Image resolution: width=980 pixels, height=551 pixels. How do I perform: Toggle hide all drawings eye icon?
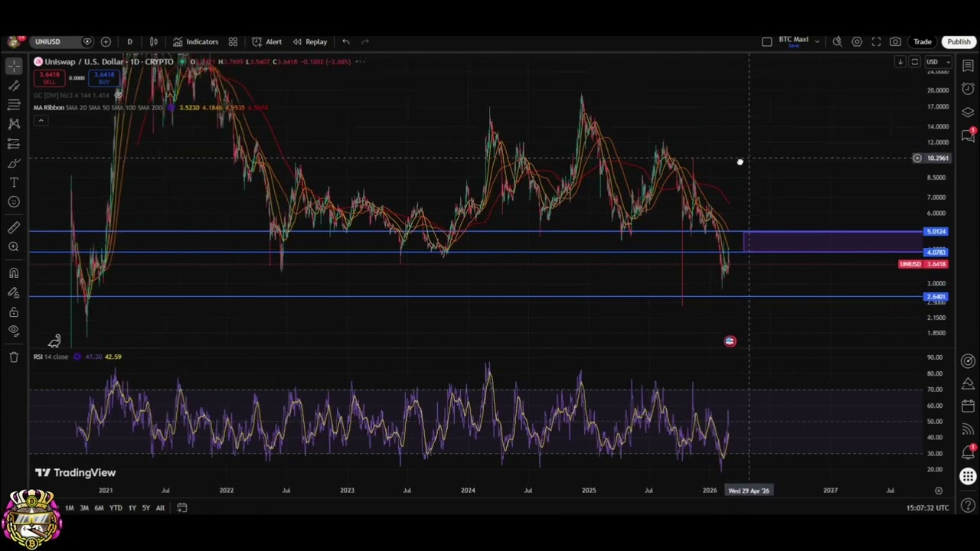(x=14, y=331)
